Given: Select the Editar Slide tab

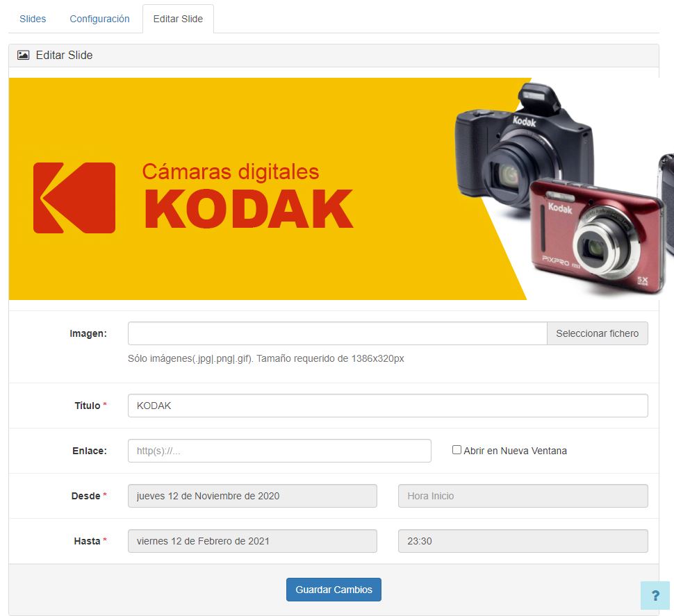Looking at the screenshot, I should [x=178, y=19].
